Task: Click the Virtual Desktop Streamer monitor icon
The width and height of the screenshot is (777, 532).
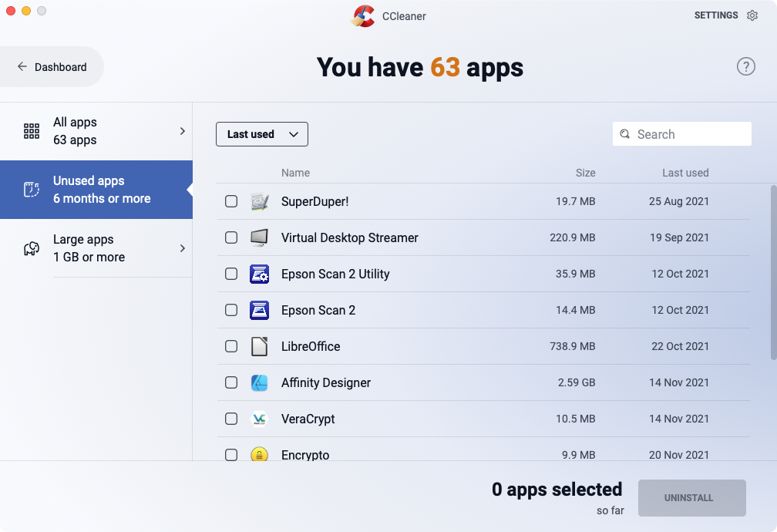Action: (x=259, y=237)
